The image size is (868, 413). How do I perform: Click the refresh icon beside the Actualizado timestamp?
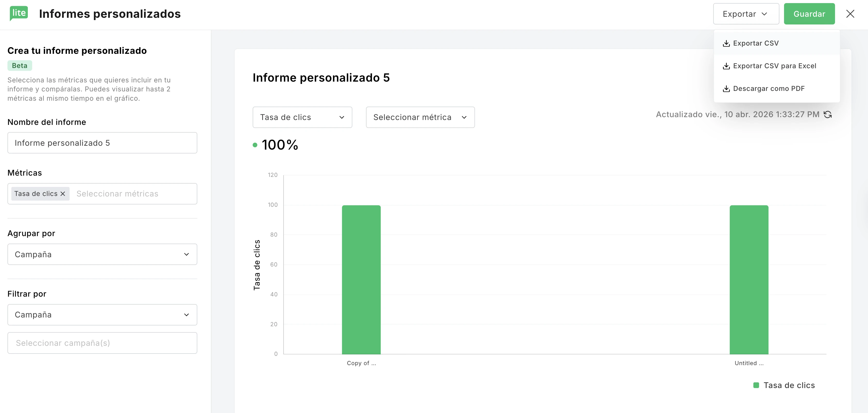pos(828,115)
